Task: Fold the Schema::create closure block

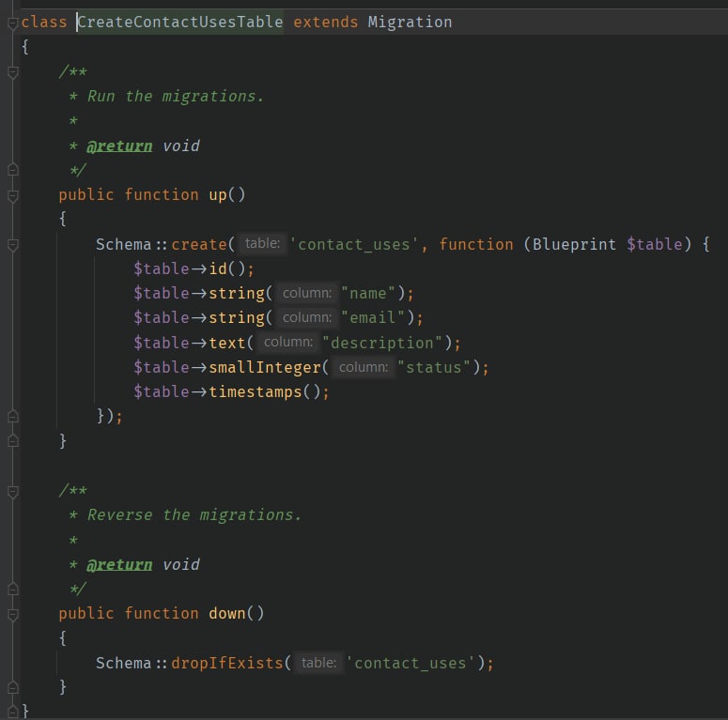Action: 13,245
